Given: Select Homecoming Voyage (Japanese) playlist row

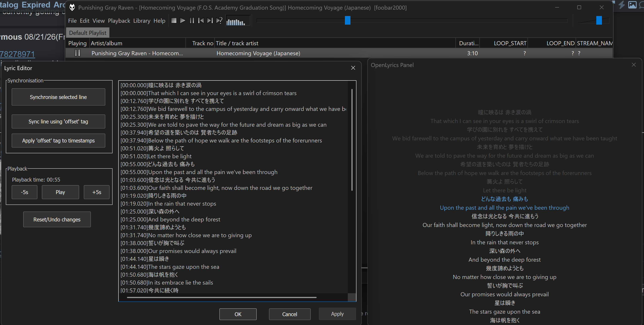Looking at the screenshot, I should coord(339,53).
